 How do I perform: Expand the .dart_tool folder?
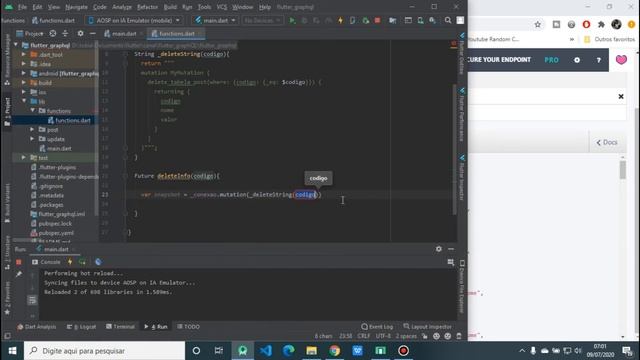24,54
